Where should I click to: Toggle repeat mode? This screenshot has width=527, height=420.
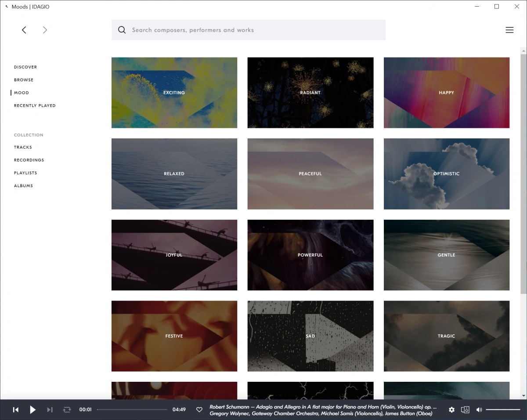67,409
